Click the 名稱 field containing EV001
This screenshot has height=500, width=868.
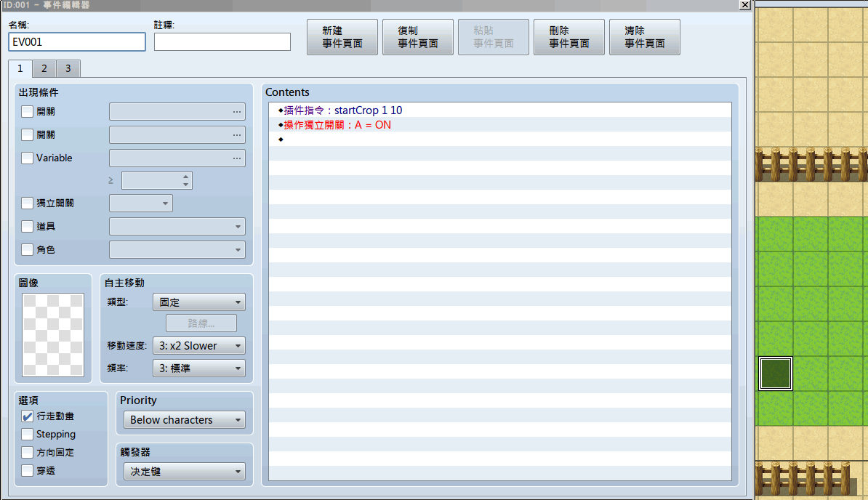pyautogui.click(x=77, y=42)
